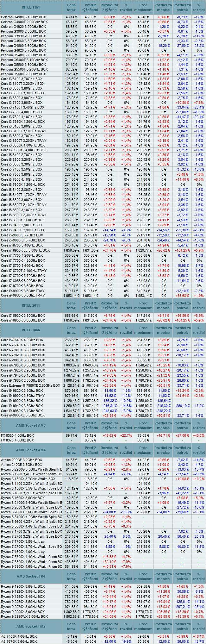Click Ryzen 9 2990WX 3,0GHz BOX name

pos(24,616)
